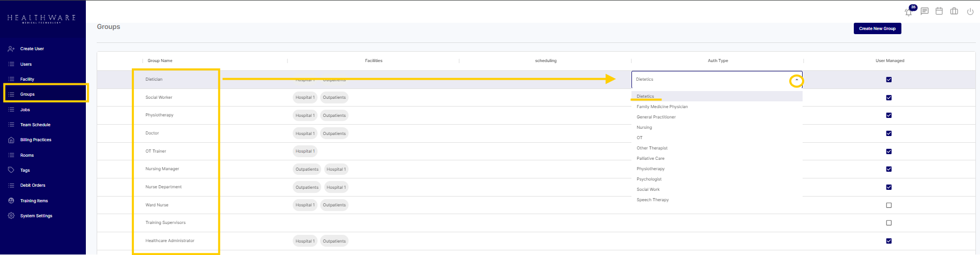Collapse the Auth Type dropdown arrow
Screen dimensions: 980x255
(x=796, y=80)
